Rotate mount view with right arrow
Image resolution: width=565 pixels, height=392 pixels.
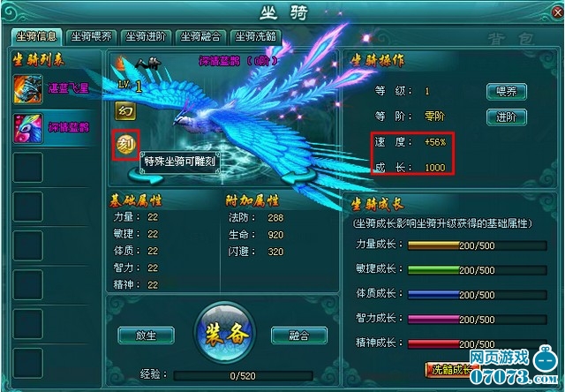point(298,177)
